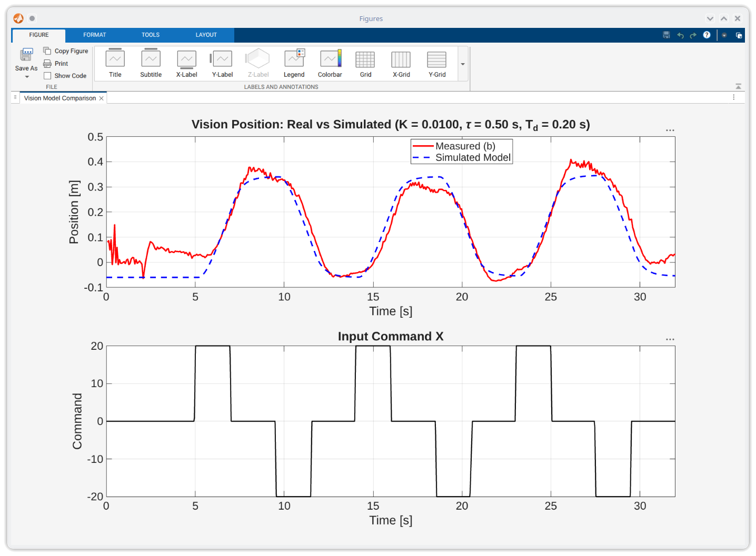Open the Help question mark
The image size is (756, 556).
point(707,35)
